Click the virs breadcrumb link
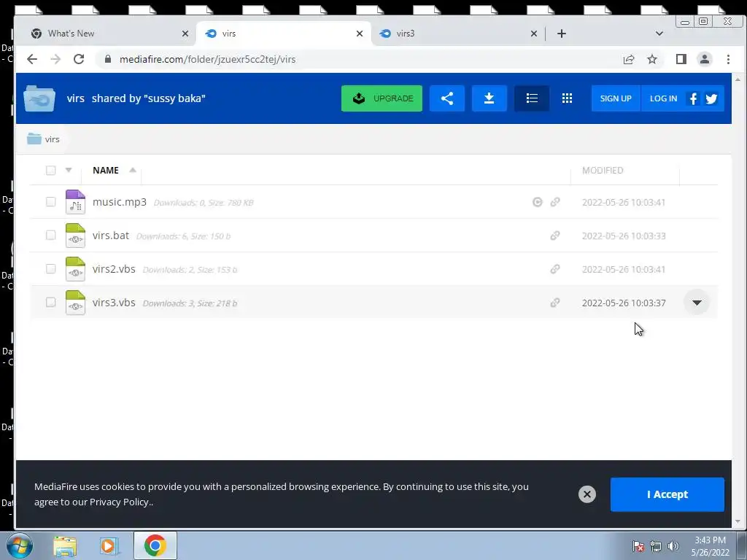747x560 pixels. click(x=52, y=139)
